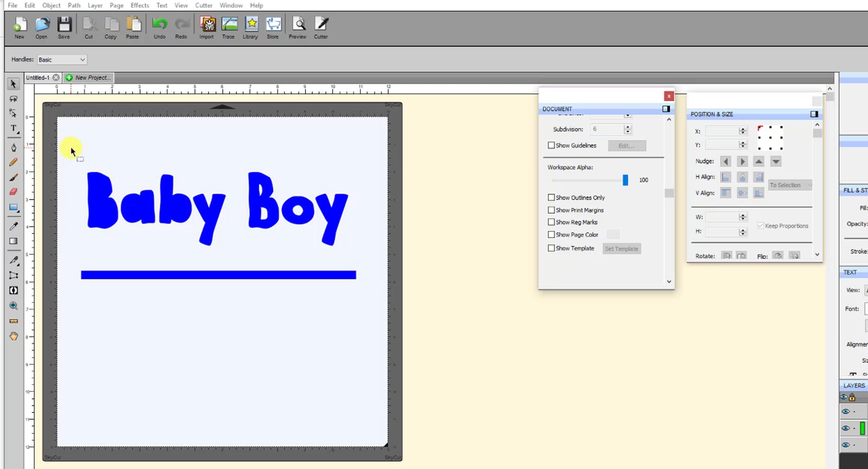Click the Import SVG icon
Screen dimensions: 868x469
tap(207, 27)
